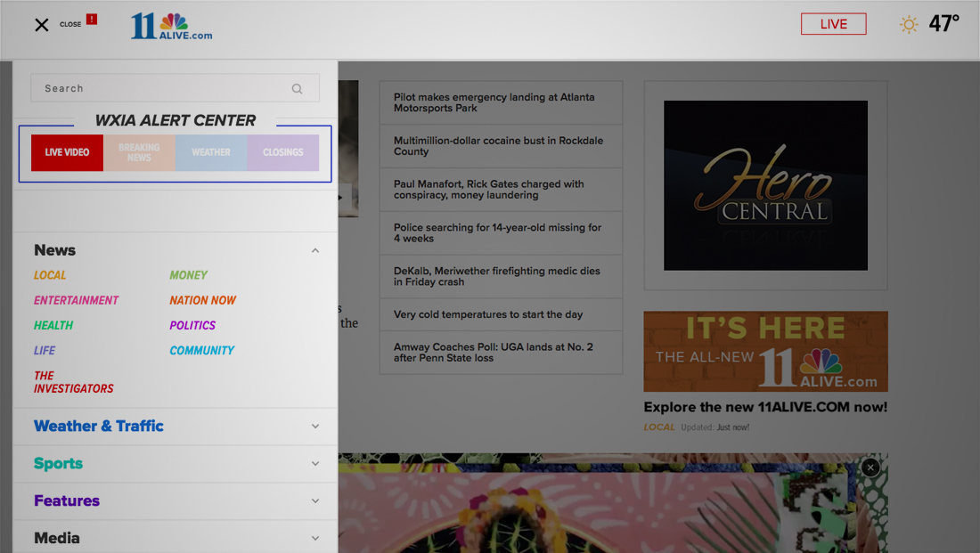
Task: Open the Health news category
Action: coord(53,326)
